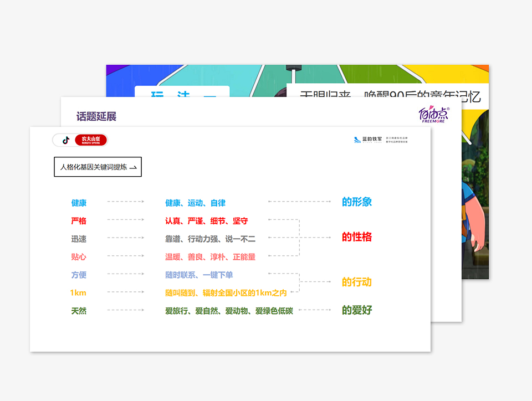The height and width of the screenshot is (401, 532).
Task: Click the purple 自由点 FREEMORE logo
Action: click(433, 114)
